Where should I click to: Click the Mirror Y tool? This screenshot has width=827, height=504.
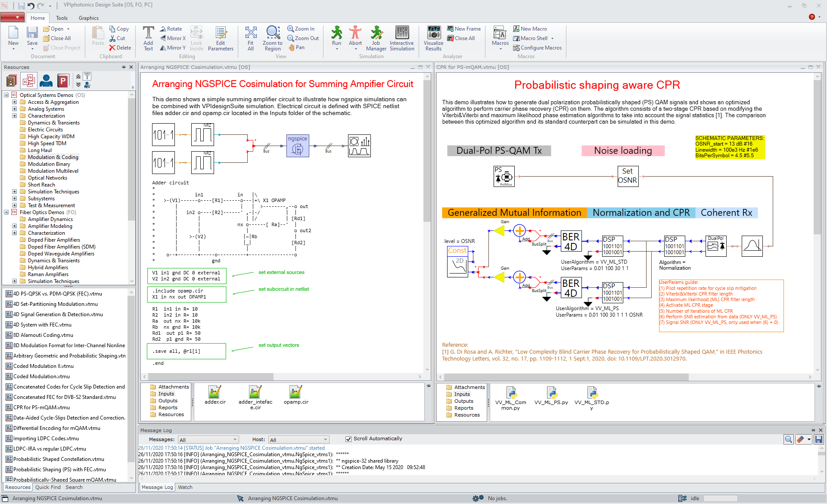(x=173, y=48)
